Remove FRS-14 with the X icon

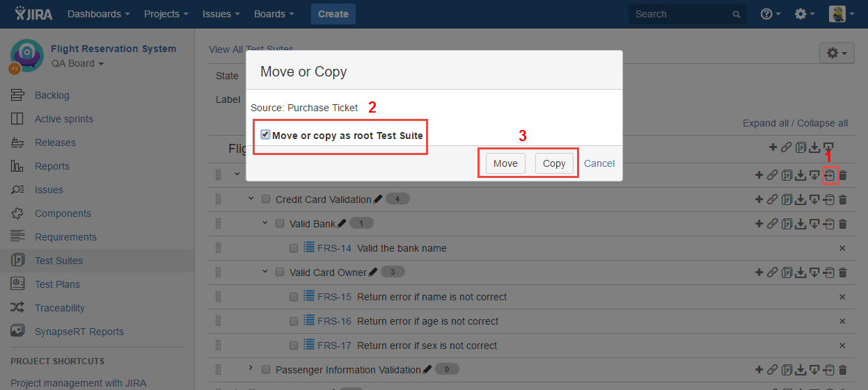click(842, 248)
